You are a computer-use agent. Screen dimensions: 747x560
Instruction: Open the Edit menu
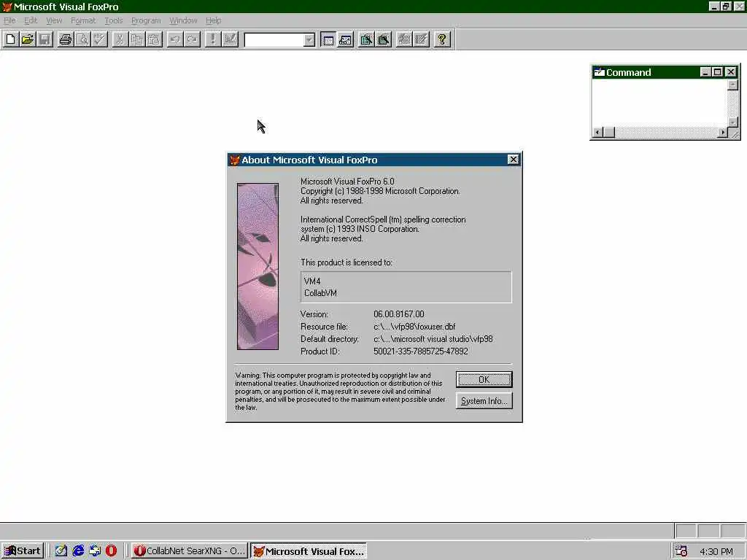(31, 20)
